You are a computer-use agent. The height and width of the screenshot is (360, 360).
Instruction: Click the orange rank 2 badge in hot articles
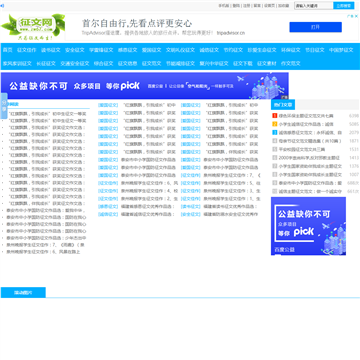pyautogui.click(x=275, y=124)
